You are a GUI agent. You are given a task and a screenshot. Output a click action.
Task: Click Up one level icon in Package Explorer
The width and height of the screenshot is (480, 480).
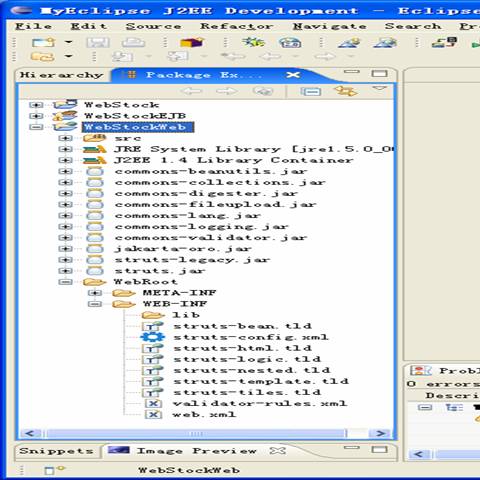point(263,91)
